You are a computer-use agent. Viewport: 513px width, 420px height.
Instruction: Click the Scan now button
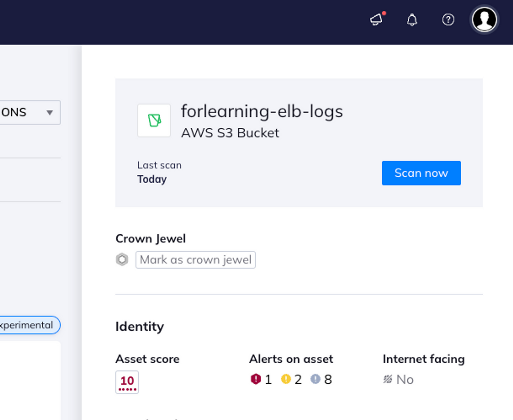[421, 173]
